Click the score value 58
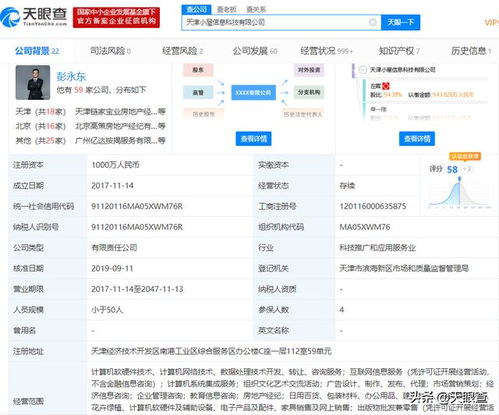This screenshot has width=499, height=415. coord(452,170)
